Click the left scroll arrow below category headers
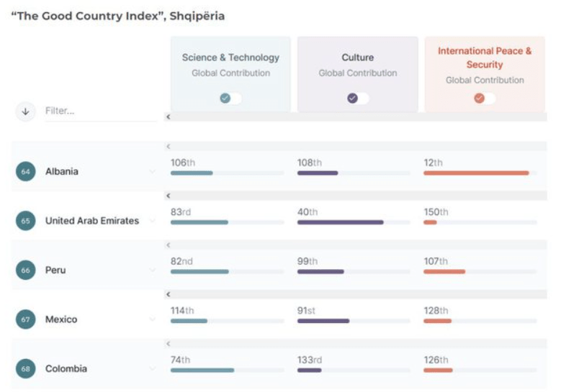This screenshot has height=392, width=561. coord(168,117)
